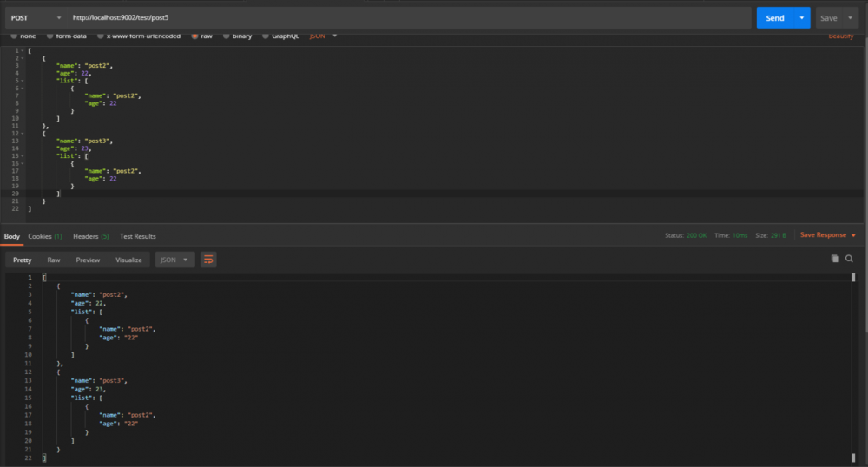Viewport: 868px width, 467px height.
Task: Click Beautify to format the JSON
Action: tap(841, 36)
